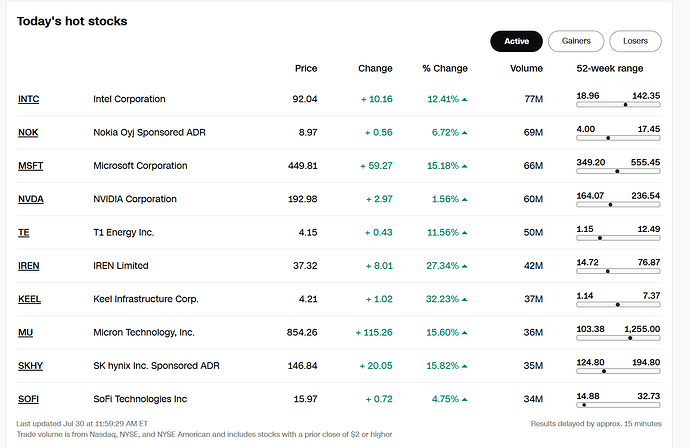Click the + 59.27 change value
The width and height of the screenshot is (690, 448).
(376, 166)
